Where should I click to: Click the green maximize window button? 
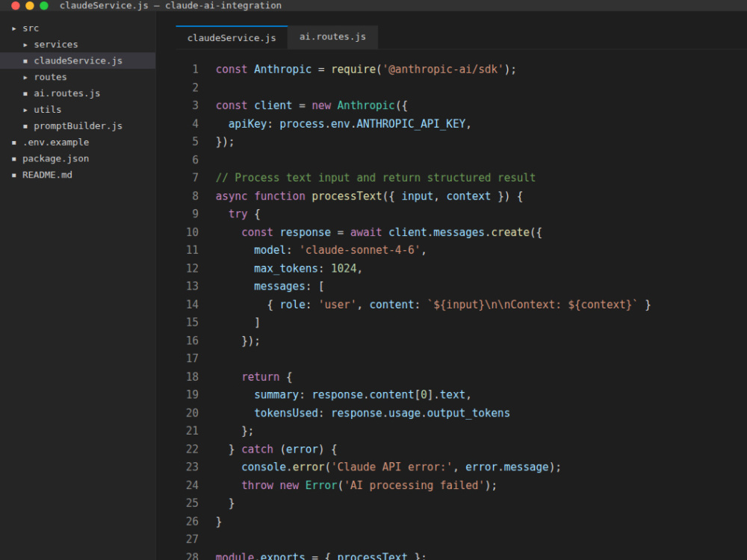44,6
